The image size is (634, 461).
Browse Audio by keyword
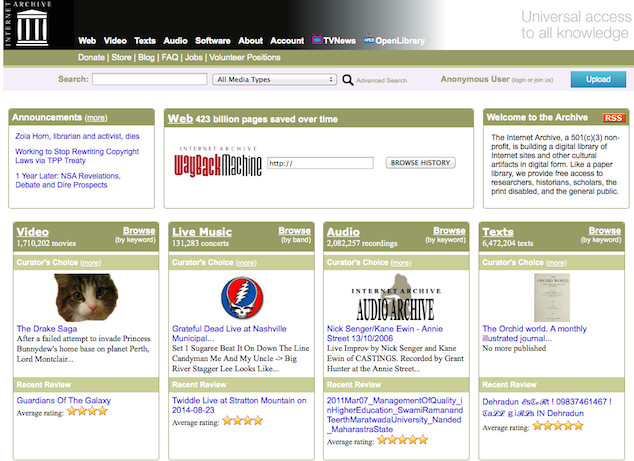(449, 230)
